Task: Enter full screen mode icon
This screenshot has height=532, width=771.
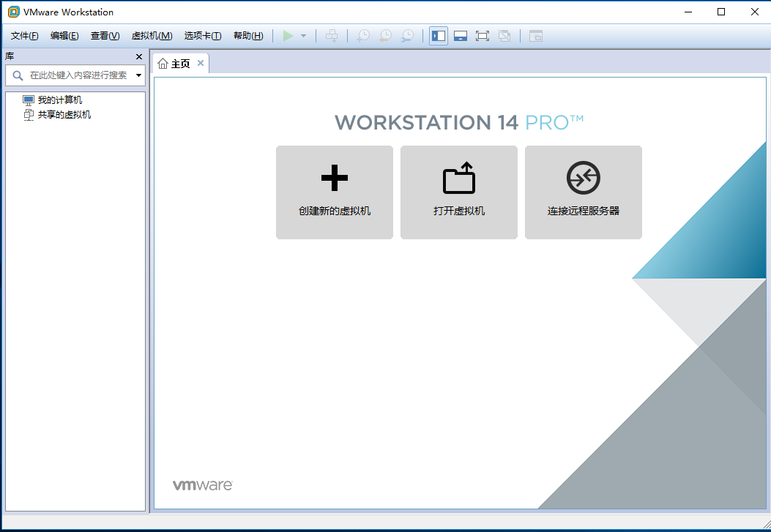Action: [483, 36]
